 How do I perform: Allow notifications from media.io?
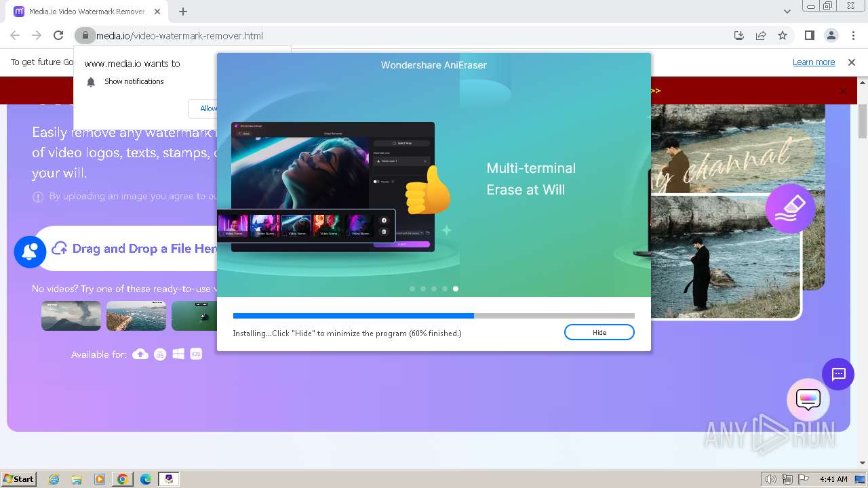click(208, 108)
